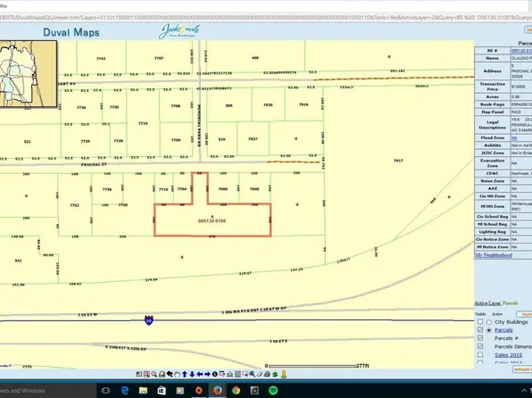
Task: Click the refresh map button
Action: tap(522, 369)
